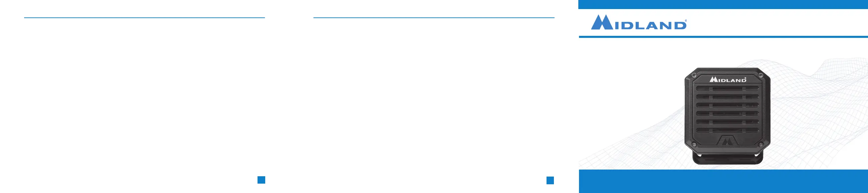
Task: Click the blue bar at the cover's very top
Action: [723, 4]
